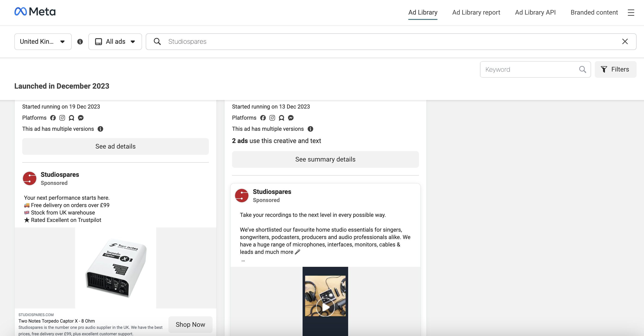
Task: Click the Torpedo Captor X product image
Action: [115, 268]
